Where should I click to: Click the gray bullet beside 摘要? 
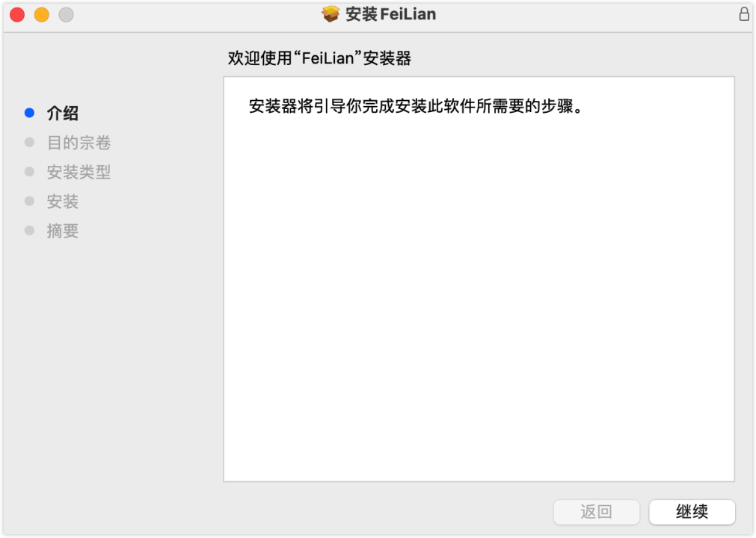(29, 230)
